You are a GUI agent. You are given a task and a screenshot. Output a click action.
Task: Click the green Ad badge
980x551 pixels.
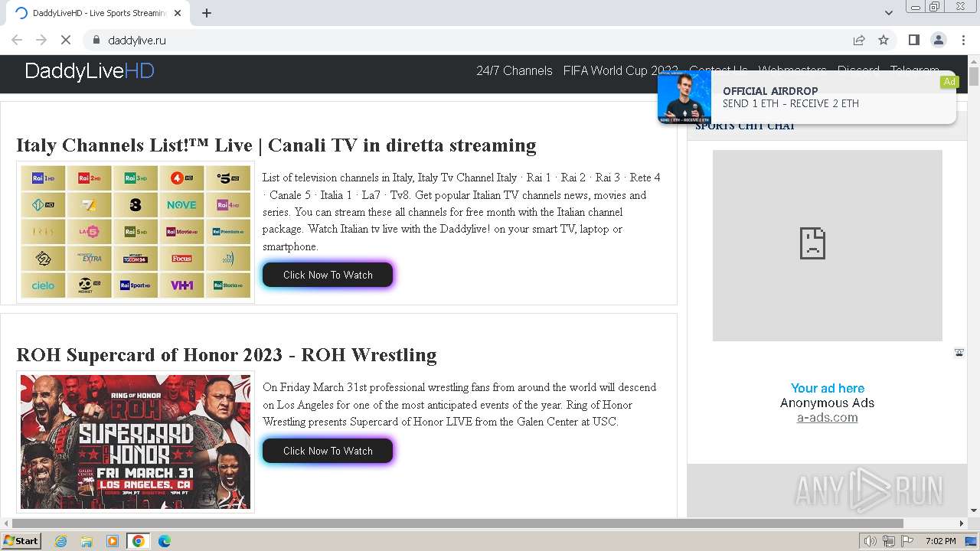(x=949, y=82)
